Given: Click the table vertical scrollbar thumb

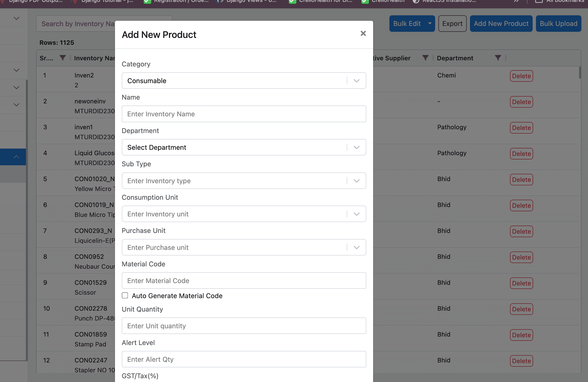Looking at the screenshot, I should pyautogui.click(x=580, y=72).
